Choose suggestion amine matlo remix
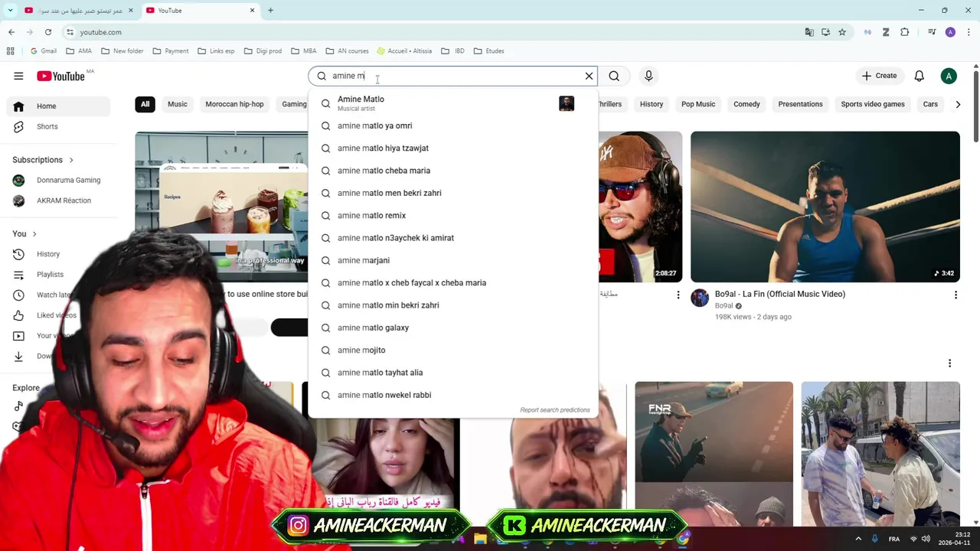The width and height of the screenshot is (980, 551). (x=452, y=216)
